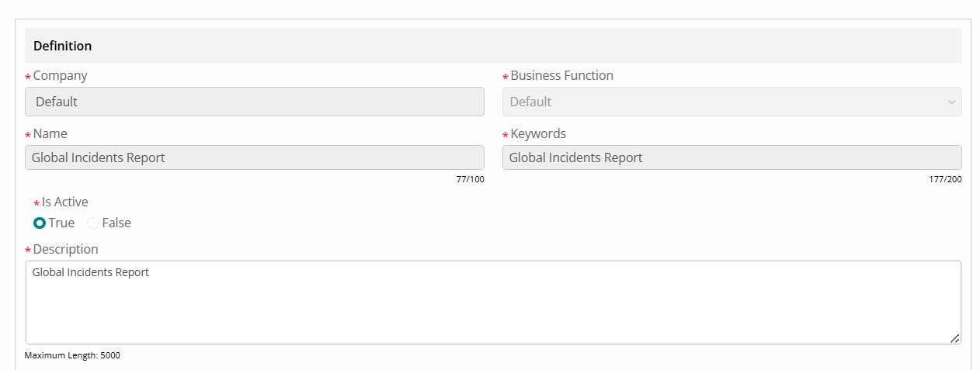This screenshot has width=980, height=370.
Task: Click the Definition section header
Action: (63, 46)
